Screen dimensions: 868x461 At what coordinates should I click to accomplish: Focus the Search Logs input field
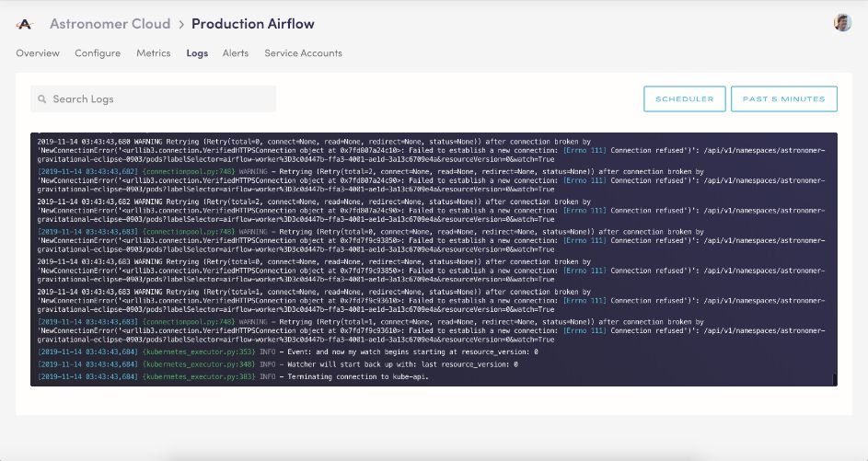click(161, 99)
